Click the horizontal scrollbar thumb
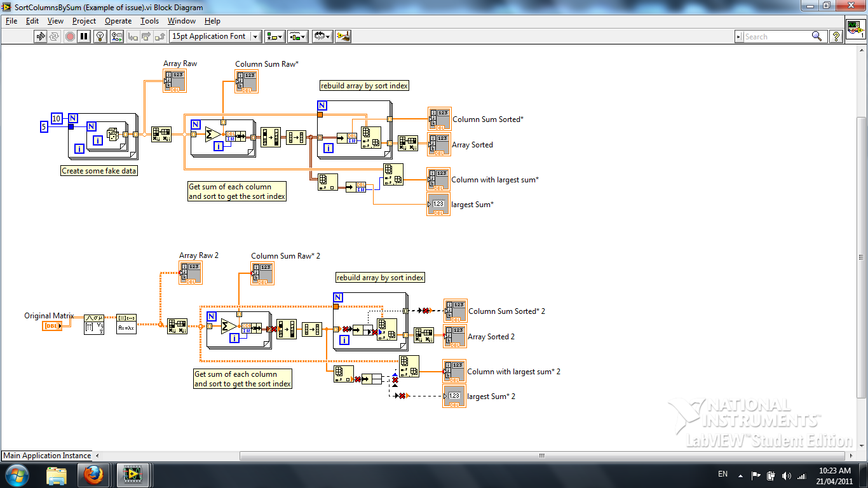The width and height of the screenshot is (868, 488). [542, 456]
